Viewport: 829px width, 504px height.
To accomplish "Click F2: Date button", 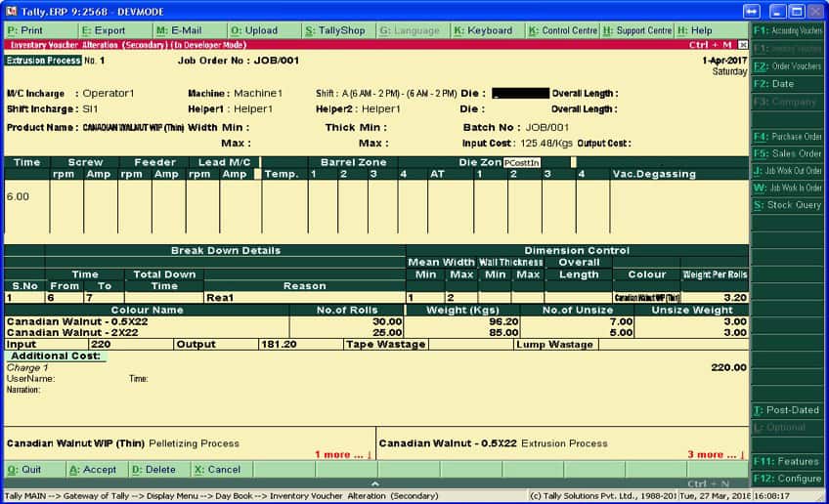I will [788, 83].
